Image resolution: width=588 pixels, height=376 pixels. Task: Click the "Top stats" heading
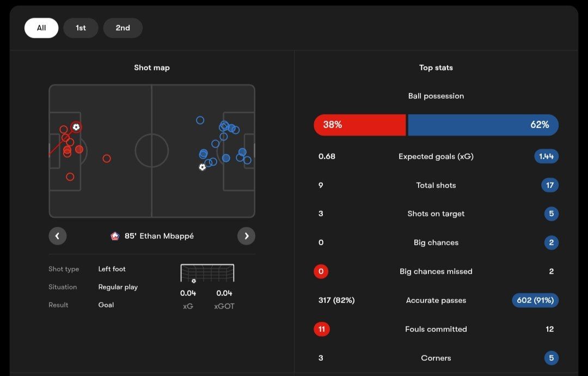point(436,68)
